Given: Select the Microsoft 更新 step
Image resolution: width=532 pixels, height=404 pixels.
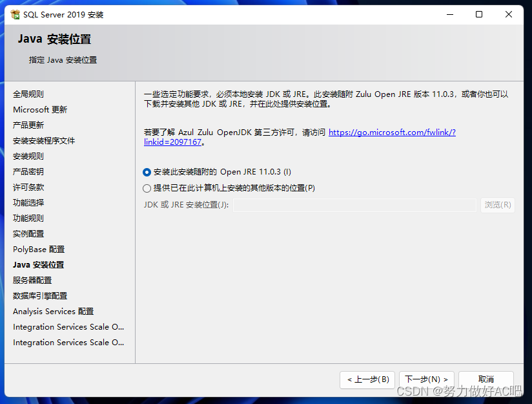Looking at the screenshot, I should coord(40,110).
